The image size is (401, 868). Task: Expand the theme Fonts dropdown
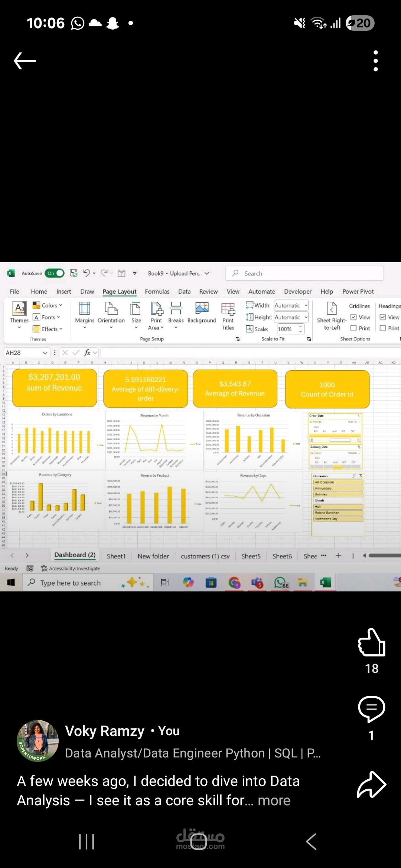46,317
